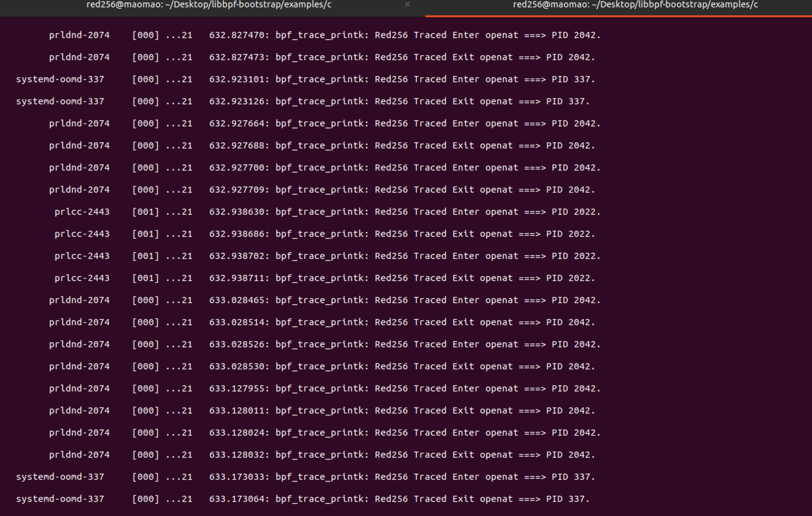The height and width of the screenshot is (516, 812).
Task: Click 'Enter' on the 633.128024 line
Action: point(466,433)
